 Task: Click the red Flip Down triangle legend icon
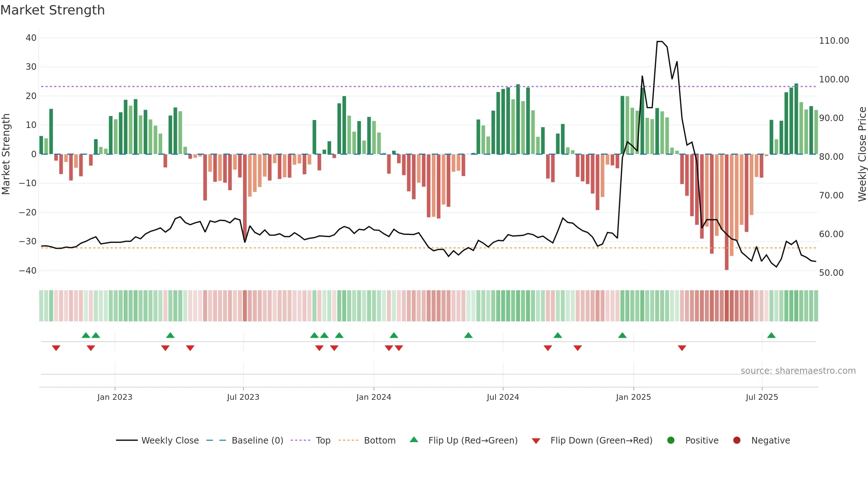click(536, 441)
